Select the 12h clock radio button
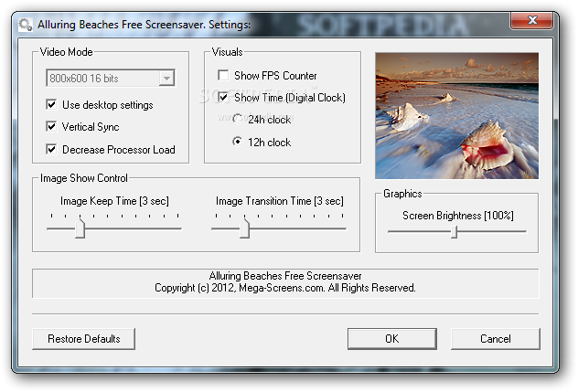The width and height of the screenshot is (578, 392). point(238,142)
